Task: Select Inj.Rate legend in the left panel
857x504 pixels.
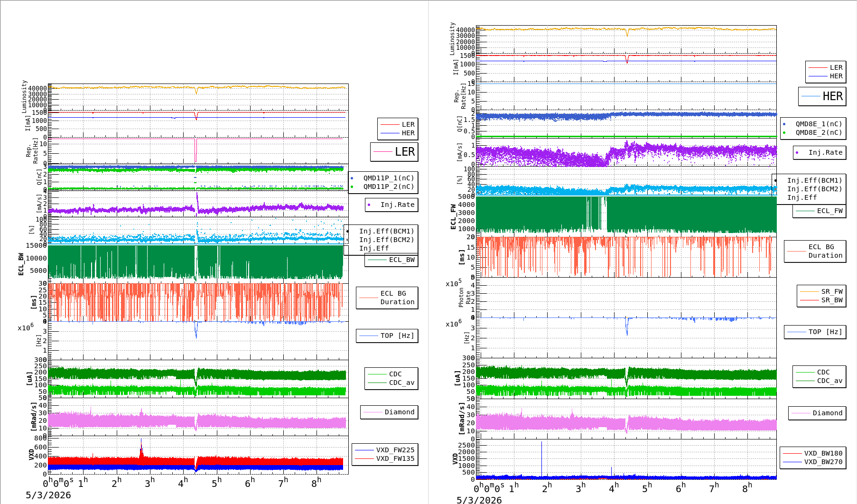Action: tap(391, 205)
